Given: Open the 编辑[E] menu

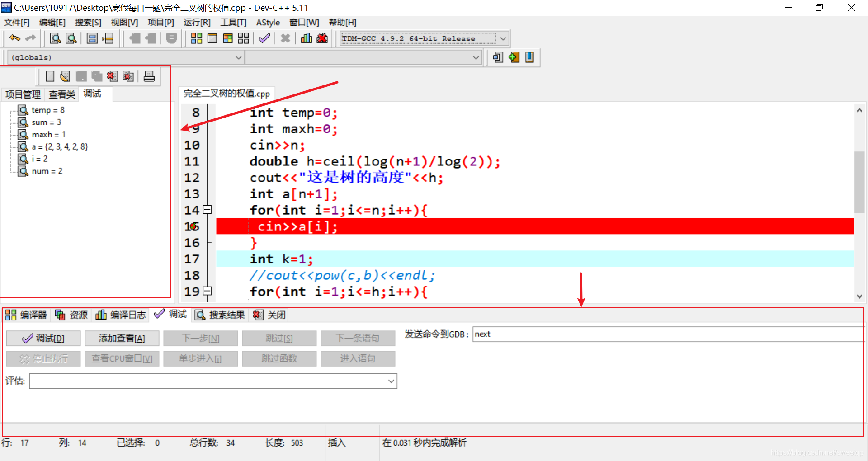Looking at the screenshot, I should click(x=52, y=22).
